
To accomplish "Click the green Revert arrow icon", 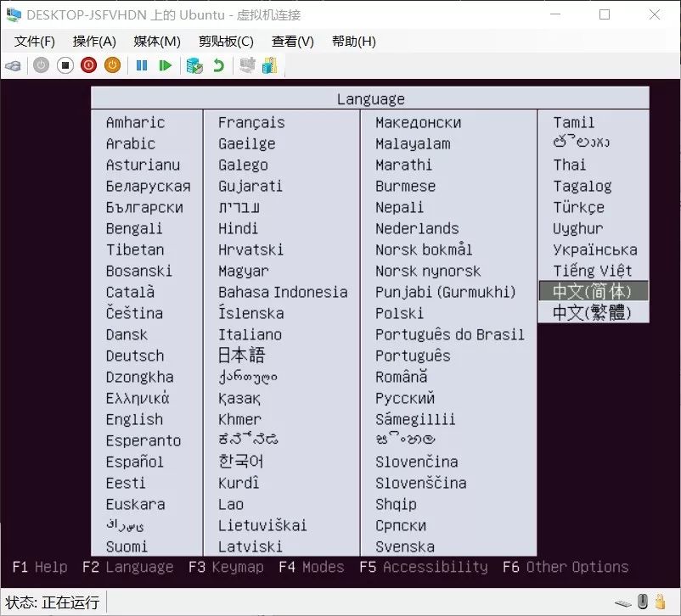I will click(x=218, y=65).
